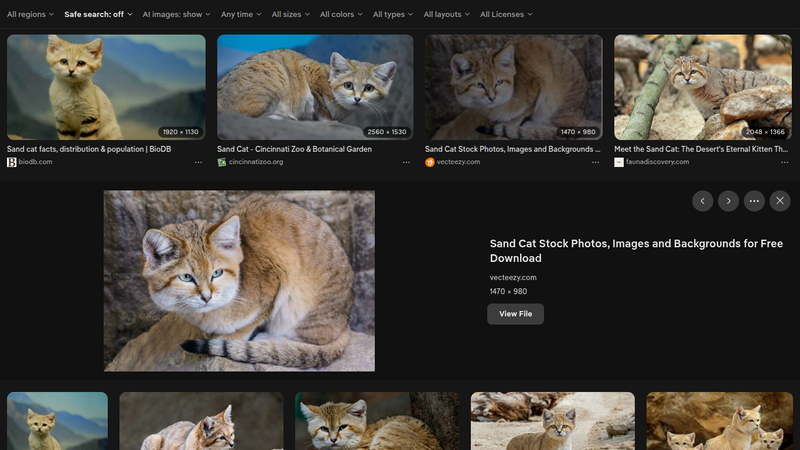Open the All types filter menu

[x=394, y=15]
